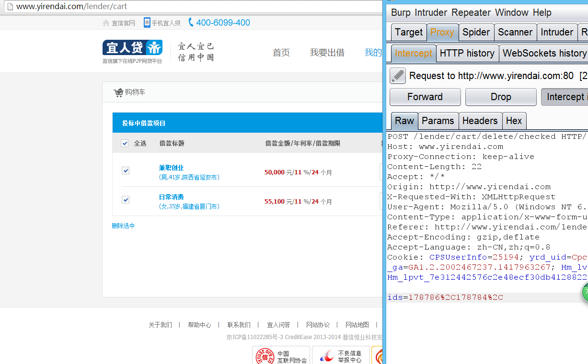The image size is (588, 364).
Task: Click the POST /lender/cart/delete/checked request line
Action: [487, 136]
